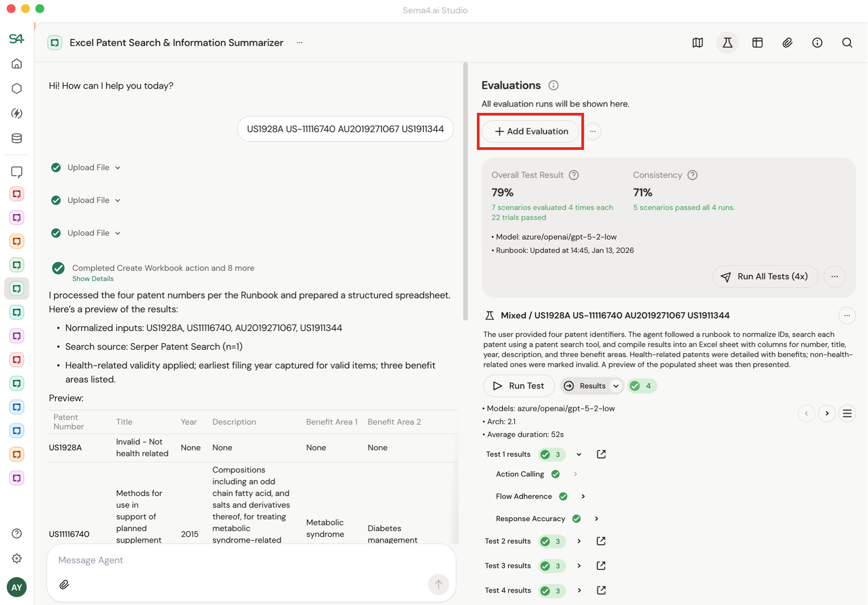Collapse the Test 1 results section
This screenshot has width=868, height=605.
579,455
